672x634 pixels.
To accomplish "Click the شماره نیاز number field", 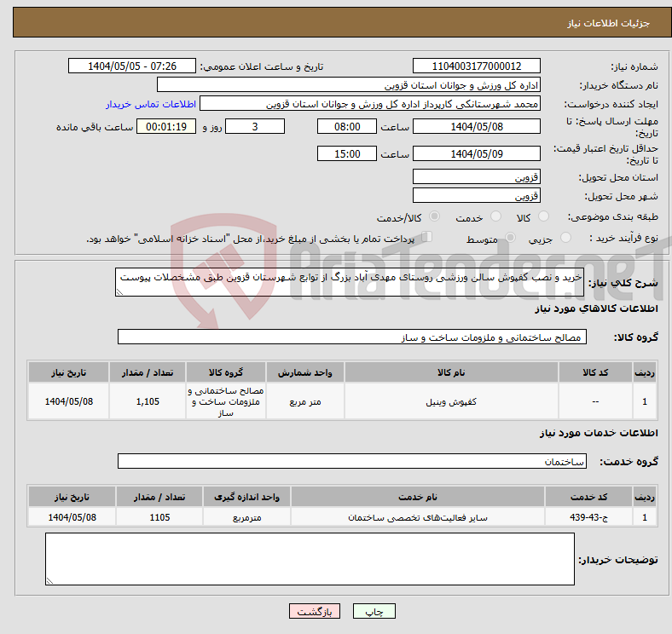I will point(476,66).
